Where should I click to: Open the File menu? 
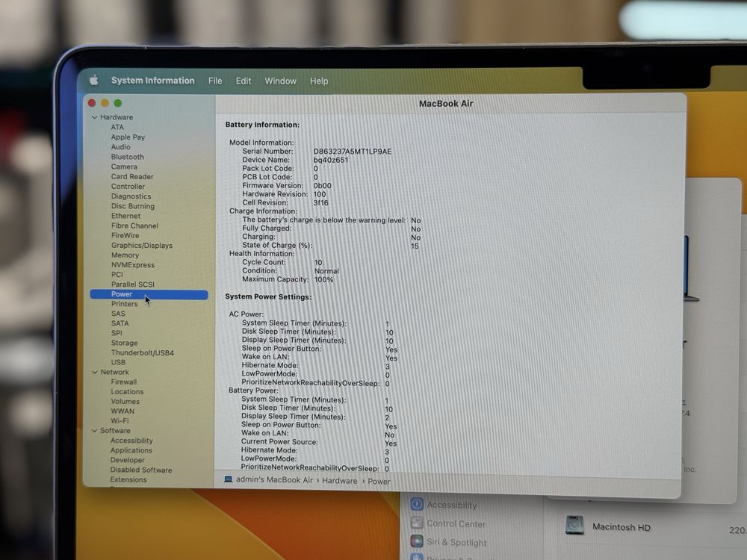tap(215, 81)
